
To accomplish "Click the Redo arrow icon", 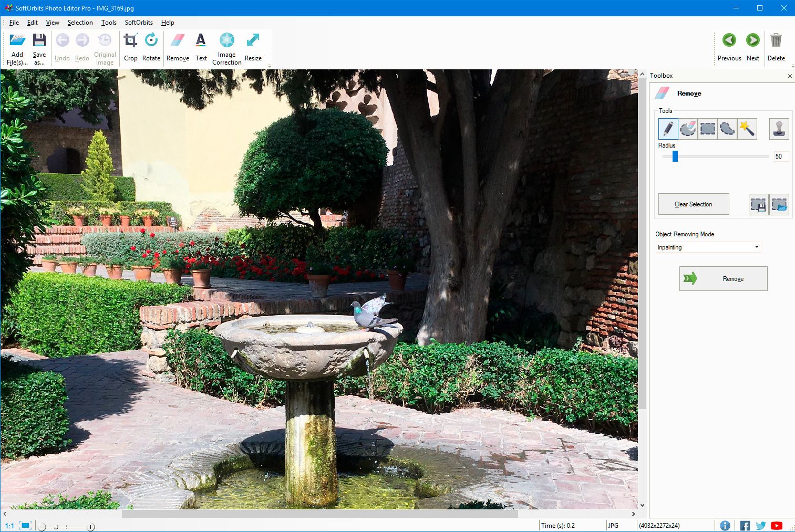I will click(x=82, y=40).
